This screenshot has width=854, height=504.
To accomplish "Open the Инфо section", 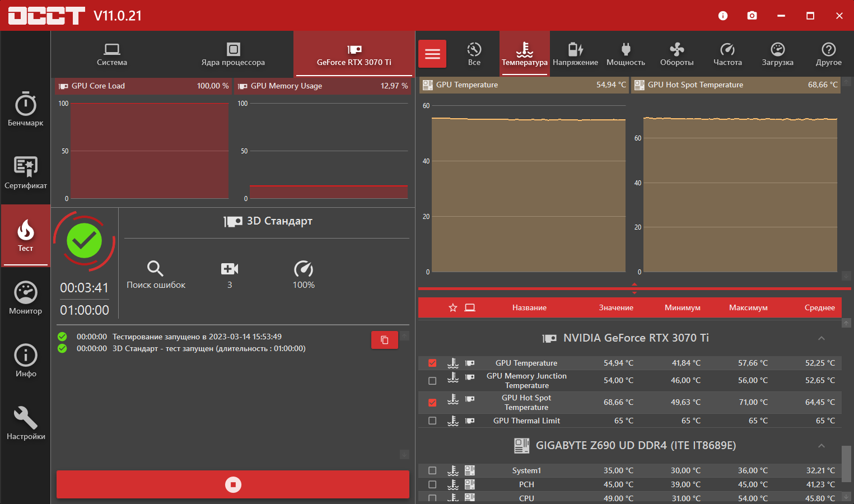I will 26,361.
